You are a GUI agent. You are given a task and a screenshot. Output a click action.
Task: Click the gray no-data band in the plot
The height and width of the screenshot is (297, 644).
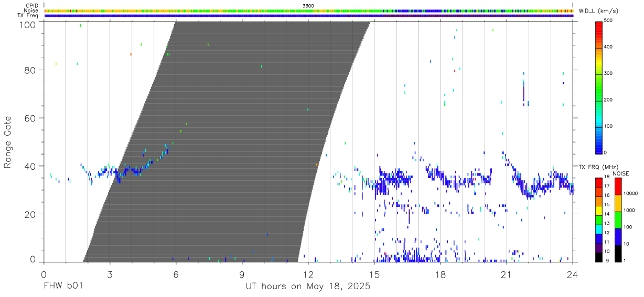[227, 141]
